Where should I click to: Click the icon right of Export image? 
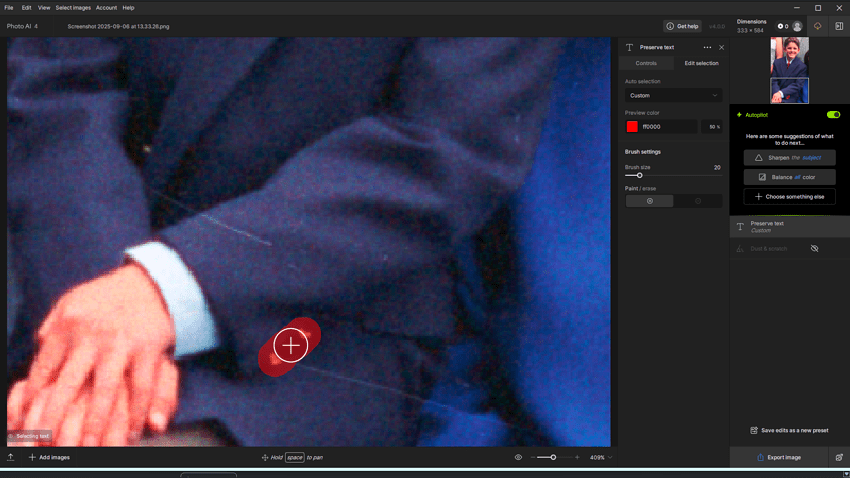[839, 457]
